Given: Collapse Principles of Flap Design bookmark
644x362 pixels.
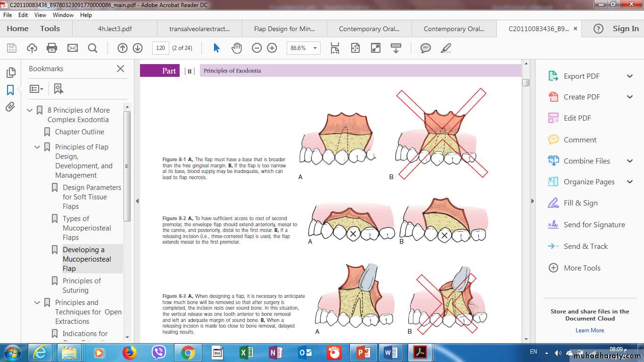Looking at the screenshot, I should (38, 147).
